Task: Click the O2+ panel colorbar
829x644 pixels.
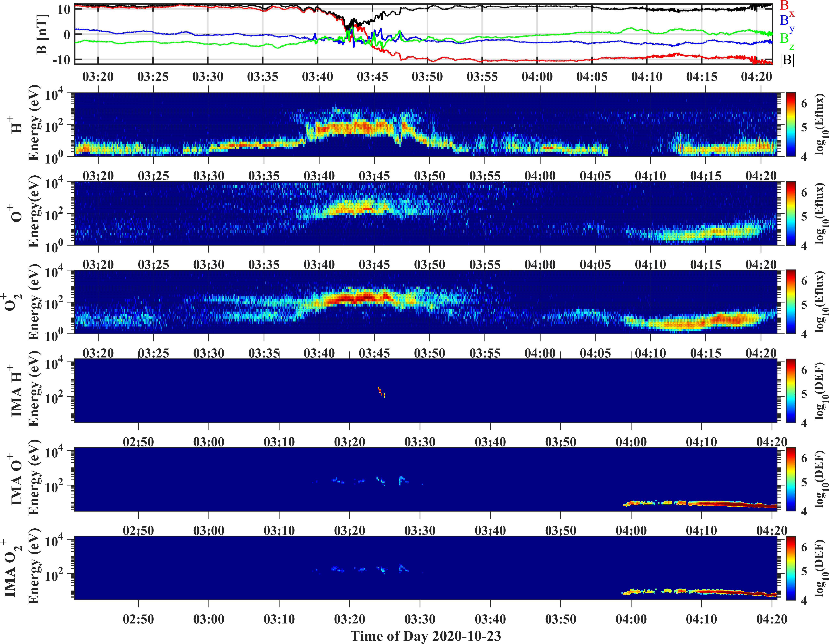Action: (791, 302)
